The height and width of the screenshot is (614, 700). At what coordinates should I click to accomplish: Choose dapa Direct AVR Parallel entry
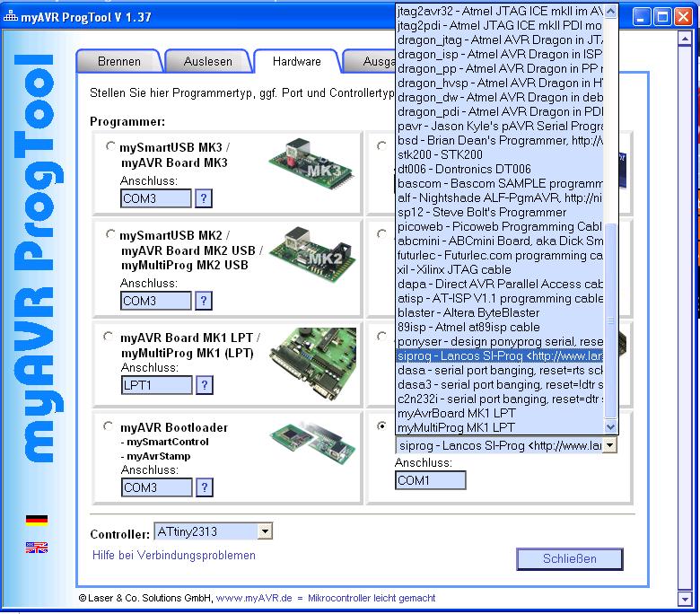[x=500, y=284]
